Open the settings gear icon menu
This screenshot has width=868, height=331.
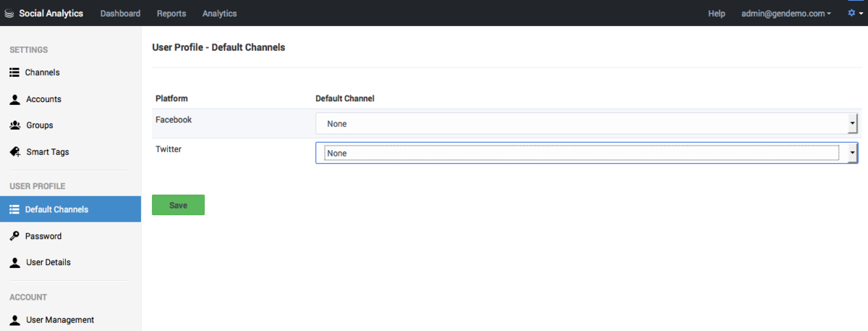coord(854,13)
